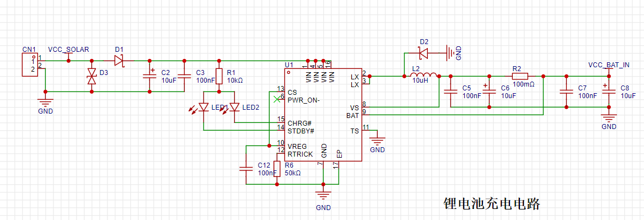Click the R6 50kΩ resistor symbol
Viewport: 644px width, 220px height.
(277, 169)
